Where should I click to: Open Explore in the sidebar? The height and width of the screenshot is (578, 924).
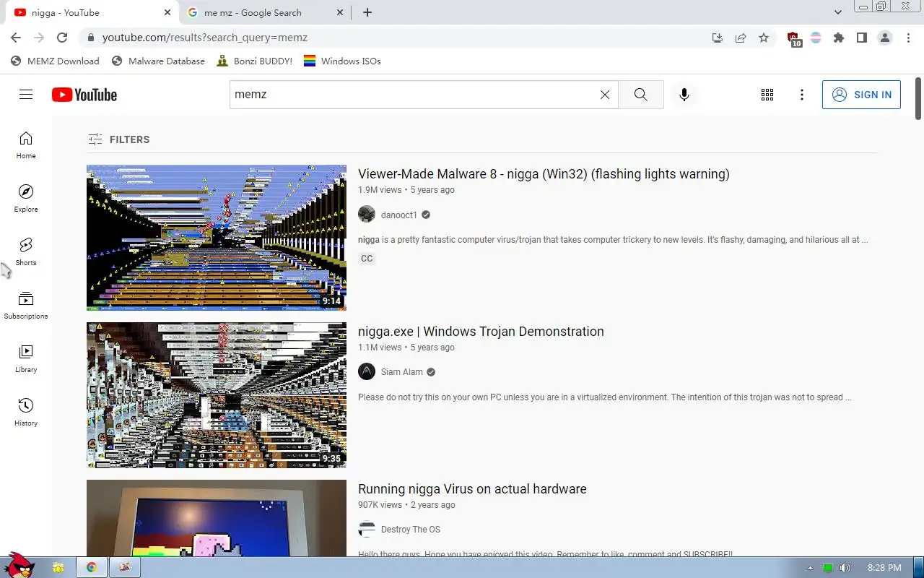(26, 199)
